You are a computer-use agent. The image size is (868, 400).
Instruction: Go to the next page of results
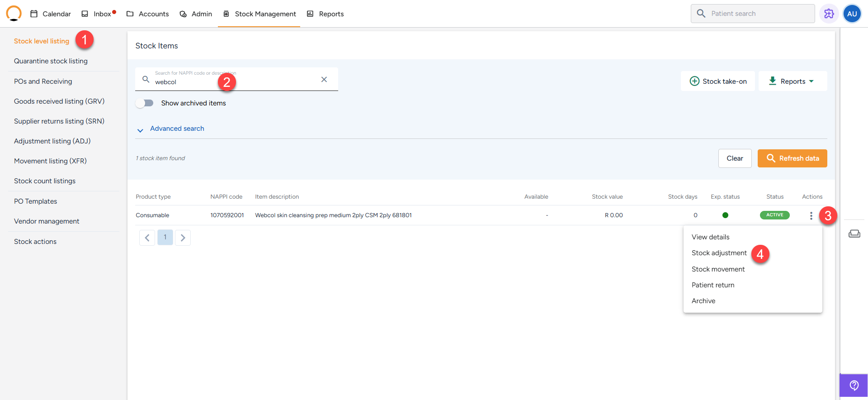pyautogui.click(x=183, y=238)
